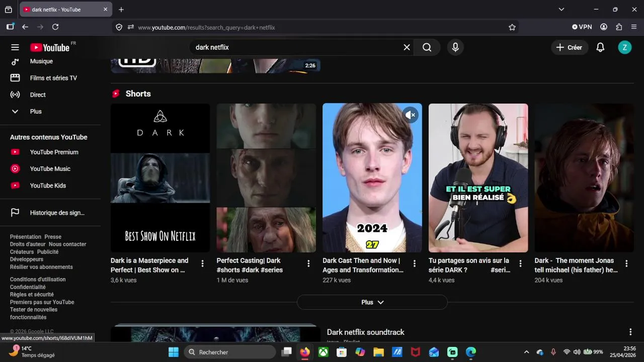This screenshot has height=362, width=644.
Task: Open YouTube Music link
Action: tap(50, 169)
